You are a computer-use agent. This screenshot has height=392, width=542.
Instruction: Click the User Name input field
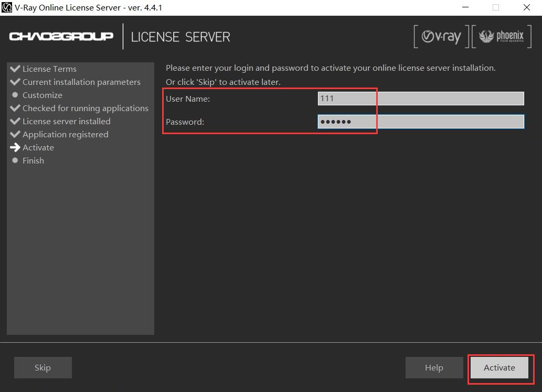[x=420, y=99]
